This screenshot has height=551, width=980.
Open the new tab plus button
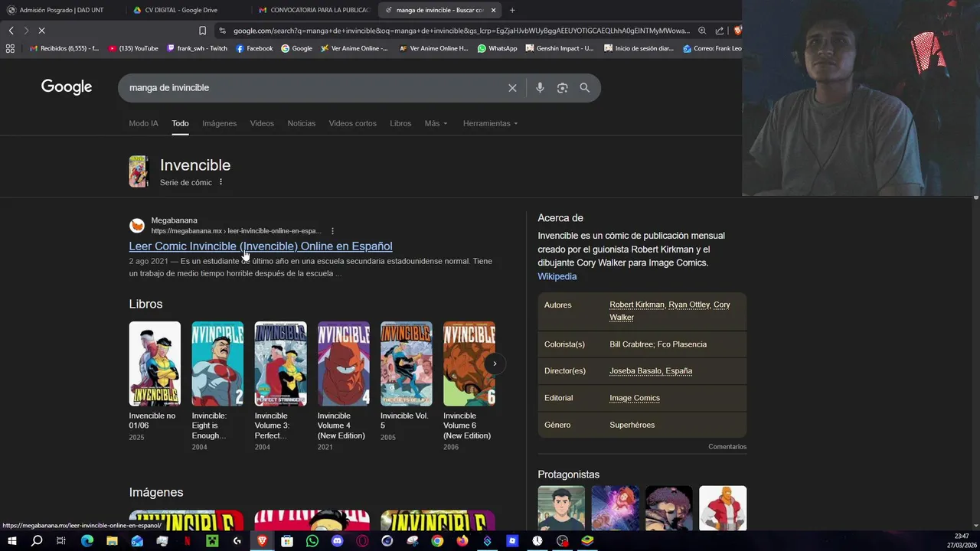pos(512,10)
